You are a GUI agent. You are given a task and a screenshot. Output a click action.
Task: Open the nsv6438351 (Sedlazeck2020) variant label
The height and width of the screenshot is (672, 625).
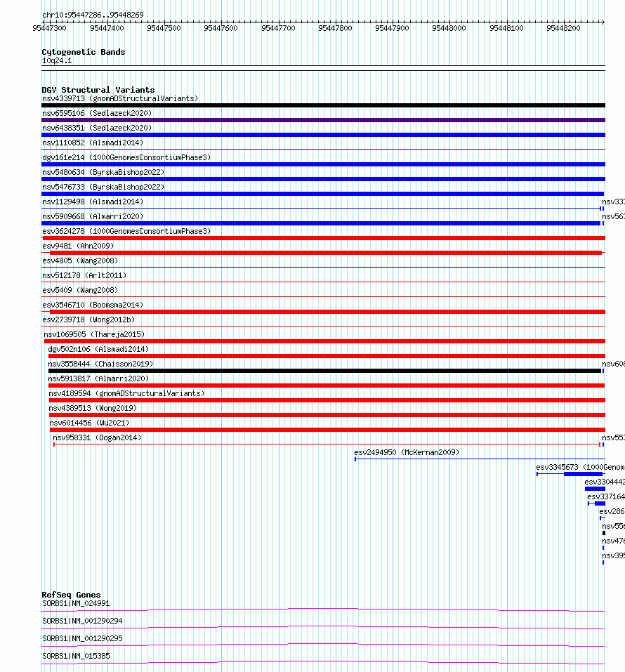97,128
